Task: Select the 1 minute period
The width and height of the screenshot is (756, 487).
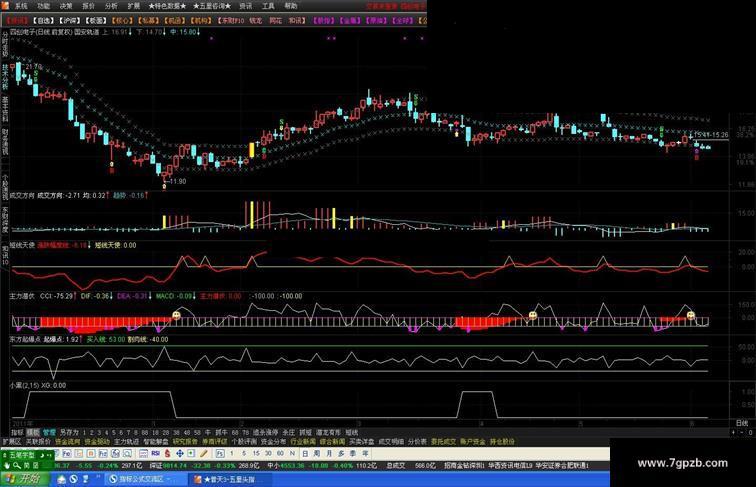Action: point(231,453)
